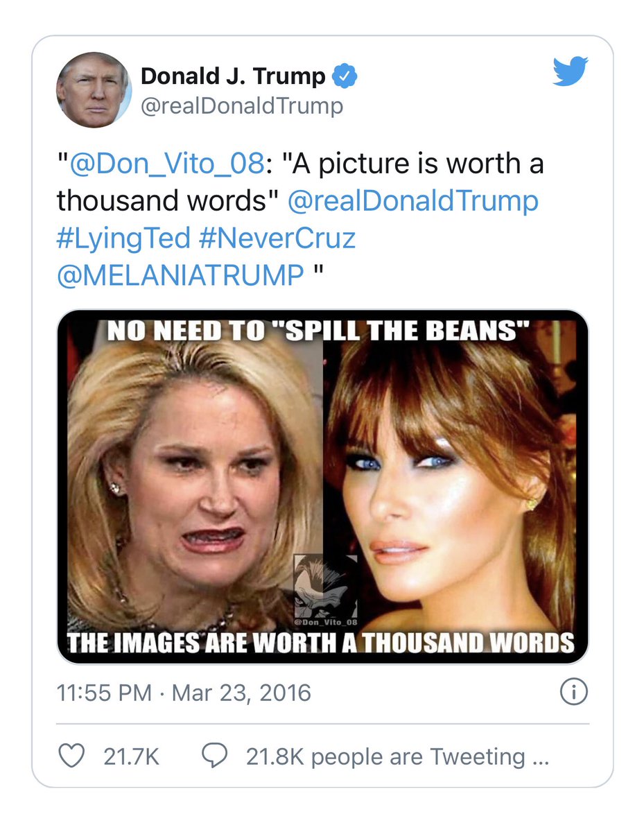The height and width of the screenshot is (832, 644).
Task: Open the #LyingTed hashtag
Action: (x=123, y=238)
